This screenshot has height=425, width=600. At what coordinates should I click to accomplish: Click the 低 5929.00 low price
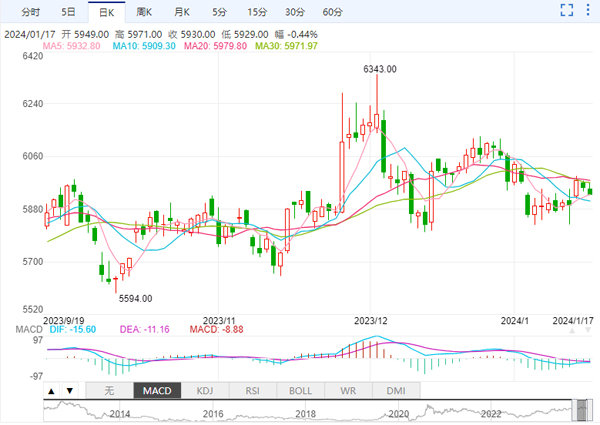pos(245,34)
